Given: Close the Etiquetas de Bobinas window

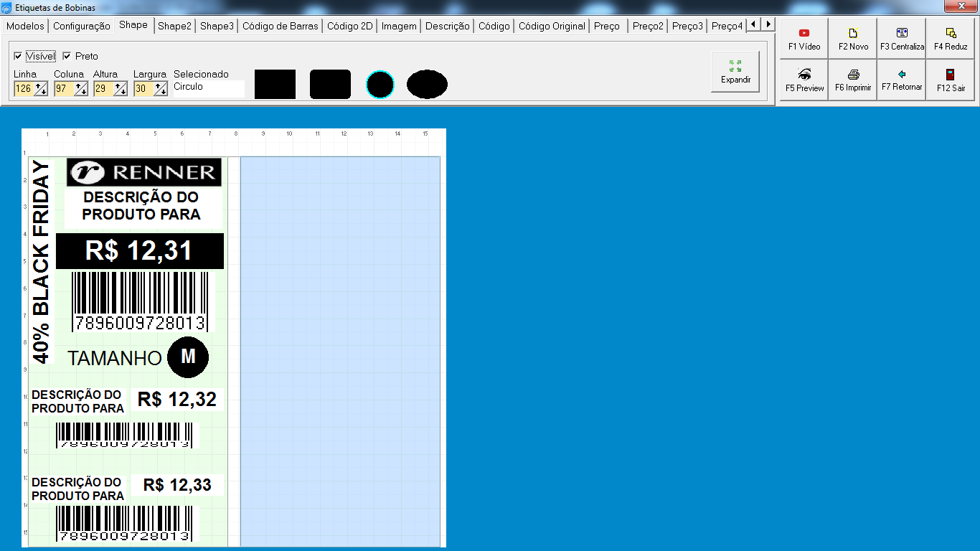Looking at the screenshot, I should click(961, 6).
